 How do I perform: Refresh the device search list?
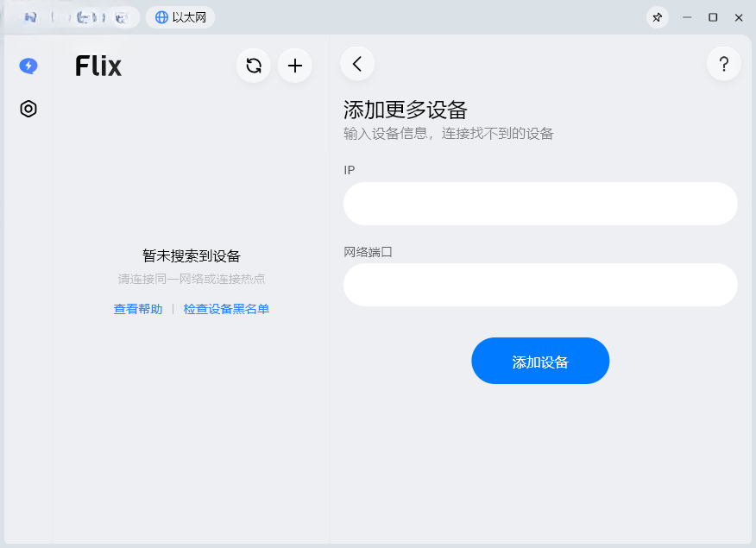point(254,66)
